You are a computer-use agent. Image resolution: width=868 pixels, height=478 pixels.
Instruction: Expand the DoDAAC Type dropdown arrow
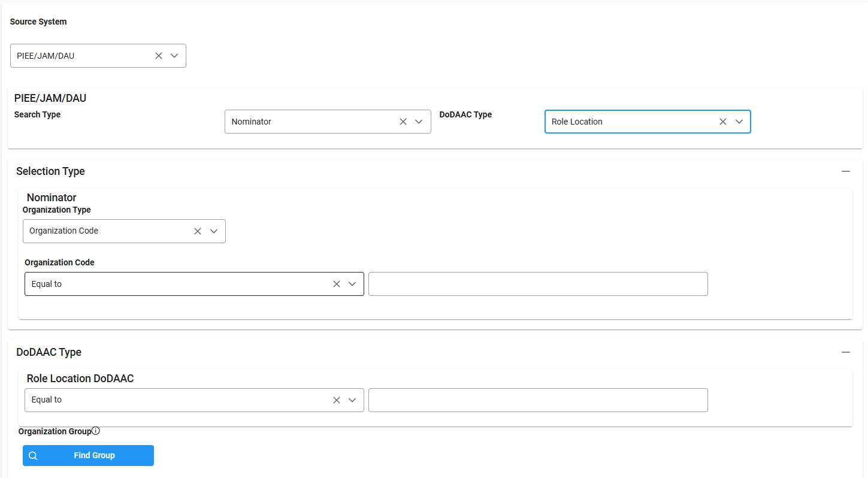click(x=739, y=122)
